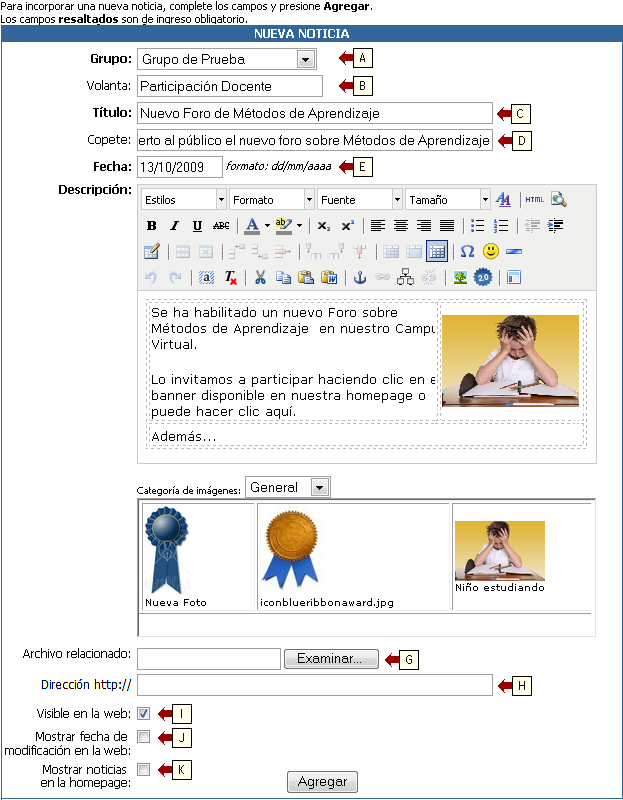Cut selection with the scissors icon
This screenshot has width=623, height=800.
[260, 278]
